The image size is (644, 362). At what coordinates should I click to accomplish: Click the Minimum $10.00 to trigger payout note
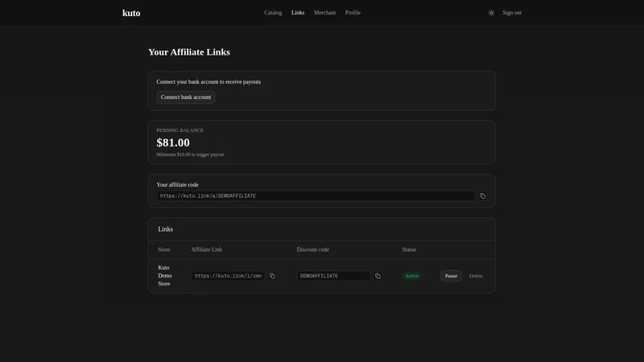[x=190, y=154]
